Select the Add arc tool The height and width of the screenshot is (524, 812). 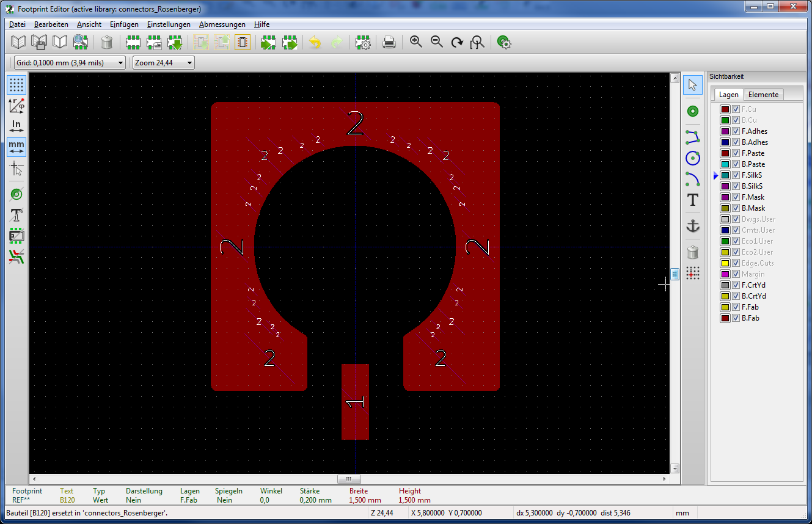(692, 179)
